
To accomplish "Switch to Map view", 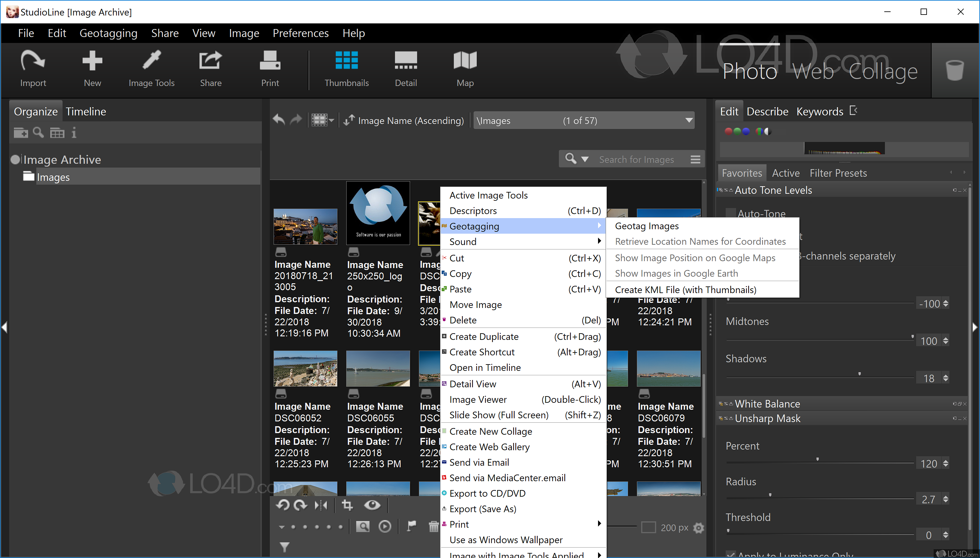I will tap(464, 68).
